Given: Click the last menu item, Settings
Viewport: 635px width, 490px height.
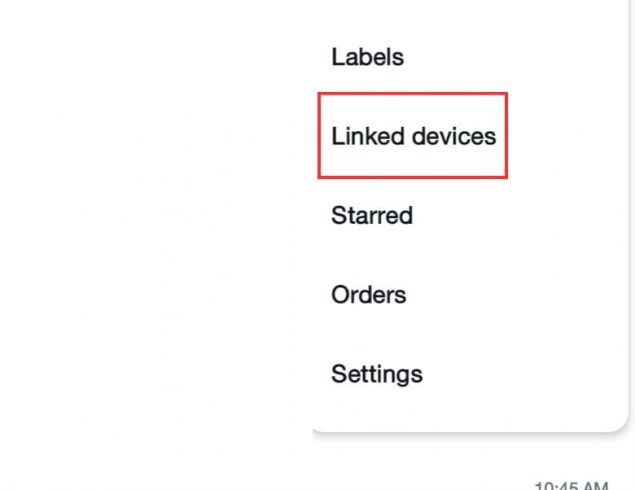Looking at the screenshot, I should click(377, 374).
